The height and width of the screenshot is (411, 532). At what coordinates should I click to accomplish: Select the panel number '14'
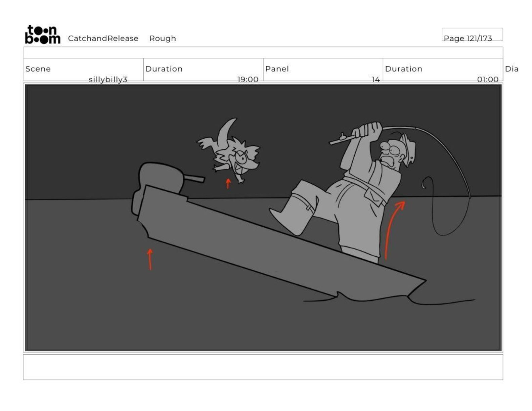coord(375,79)
